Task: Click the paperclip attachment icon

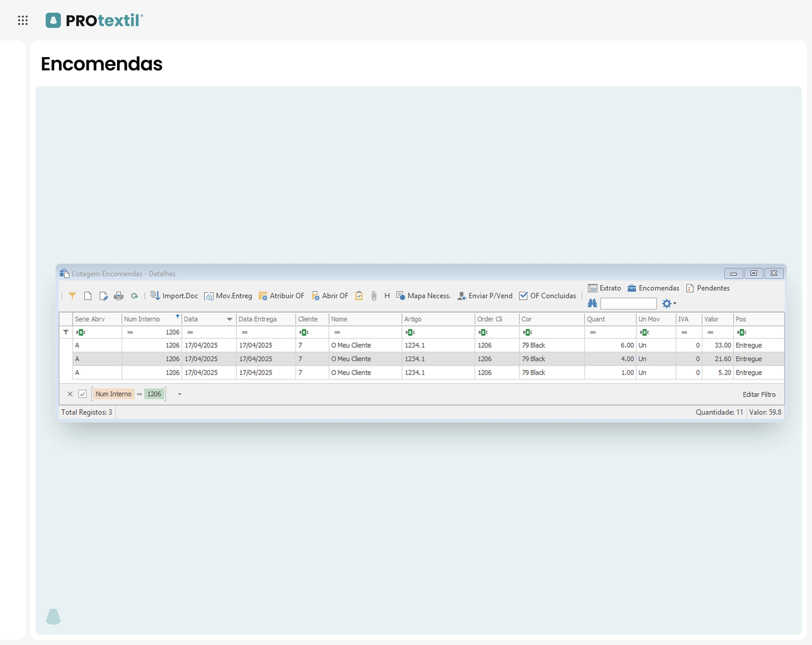Action: 374,296
